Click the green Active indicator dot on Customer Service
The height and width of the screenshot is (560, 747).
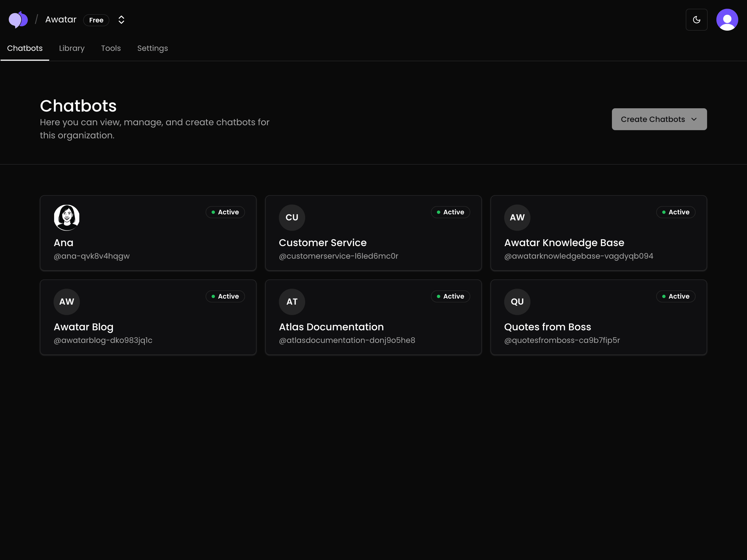pos(438,212)
